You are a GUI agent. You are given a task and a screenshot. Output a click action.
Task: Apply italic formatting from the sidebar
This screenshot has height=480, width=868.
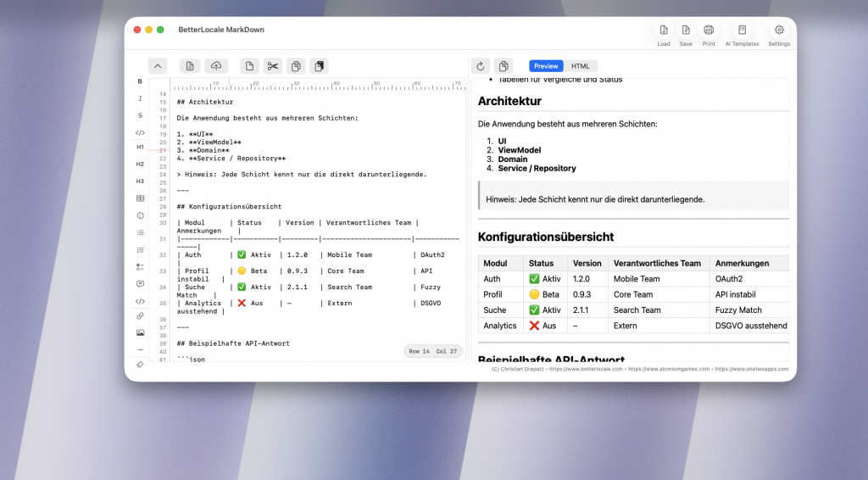[140, 98]
